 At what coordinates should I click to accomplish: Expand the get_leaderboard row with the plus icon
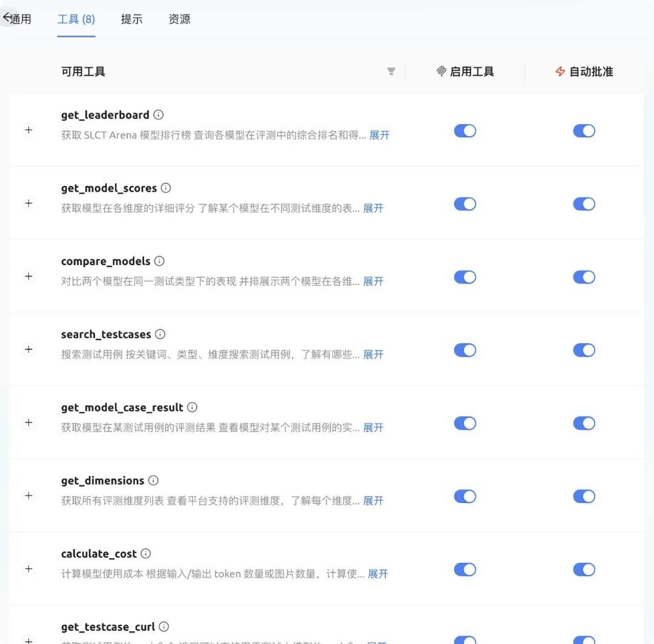pyautogui.click(x=28, y=129)
